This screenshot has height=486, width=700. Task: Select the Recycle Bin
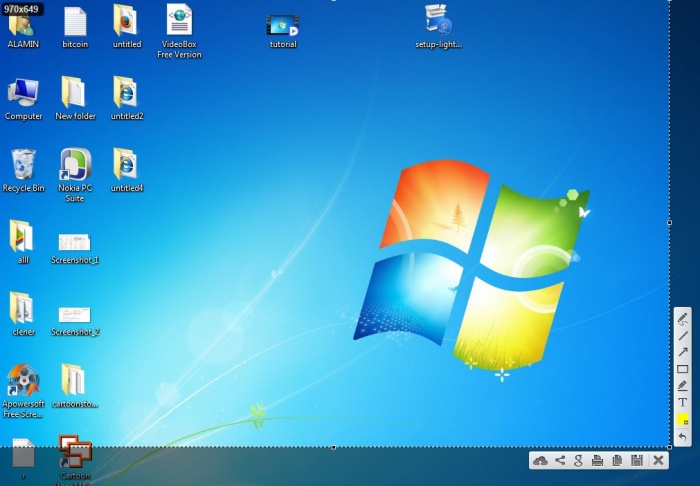23,170
